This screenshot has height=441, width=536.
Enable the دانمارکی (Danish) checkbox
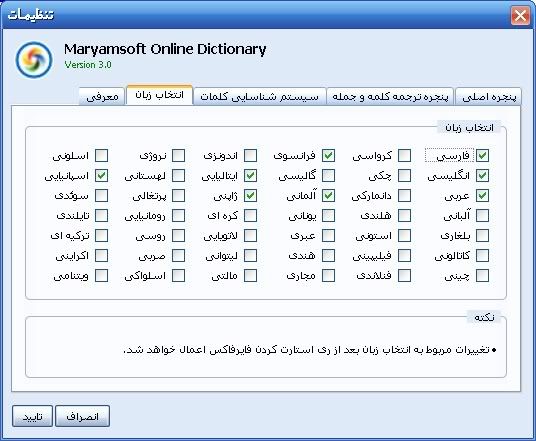[404, 196]
